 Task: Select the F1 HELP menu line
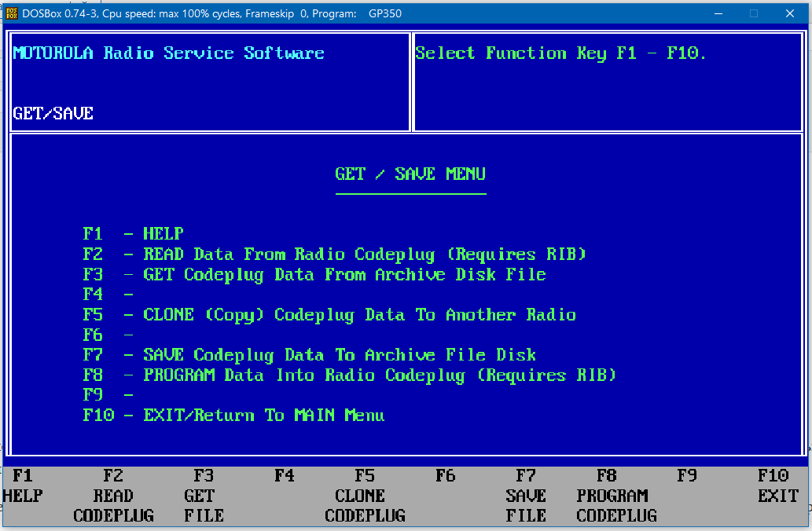134,234
